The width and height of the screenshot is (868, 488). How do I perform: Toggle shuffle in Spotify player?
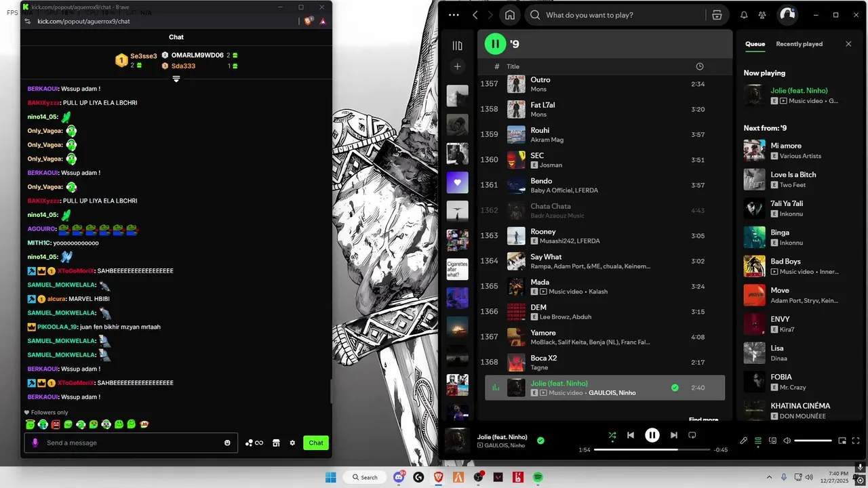(612, 435)
